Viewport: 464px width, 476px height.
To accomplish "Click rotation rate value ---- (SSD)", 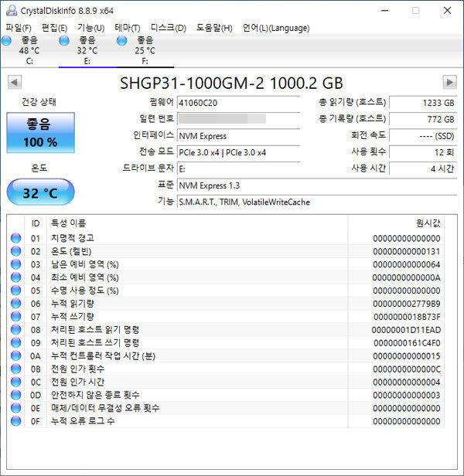I will 423,136.
